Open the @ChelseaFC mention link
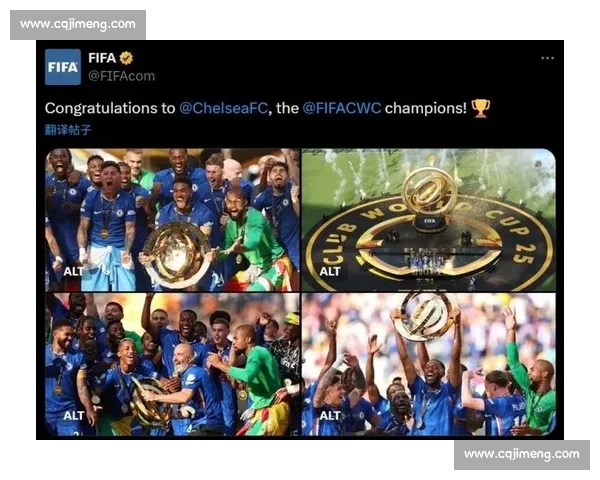 223,108
